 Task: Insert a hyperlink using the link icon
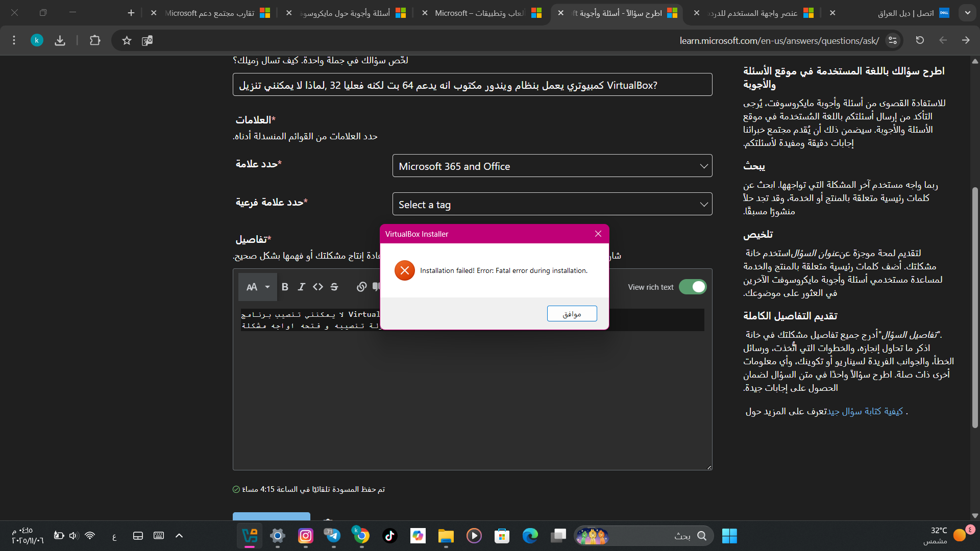pos(361,287)
